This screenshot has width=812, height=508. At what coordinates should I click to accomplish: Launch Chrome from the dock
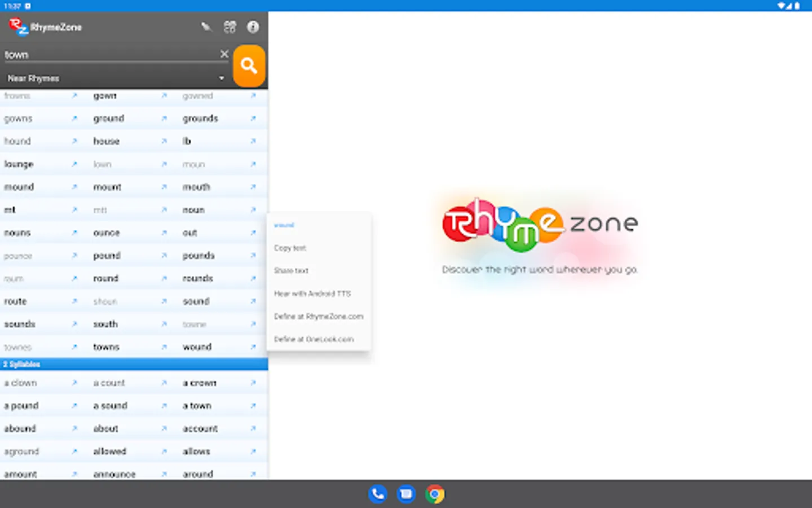point(435,494)
